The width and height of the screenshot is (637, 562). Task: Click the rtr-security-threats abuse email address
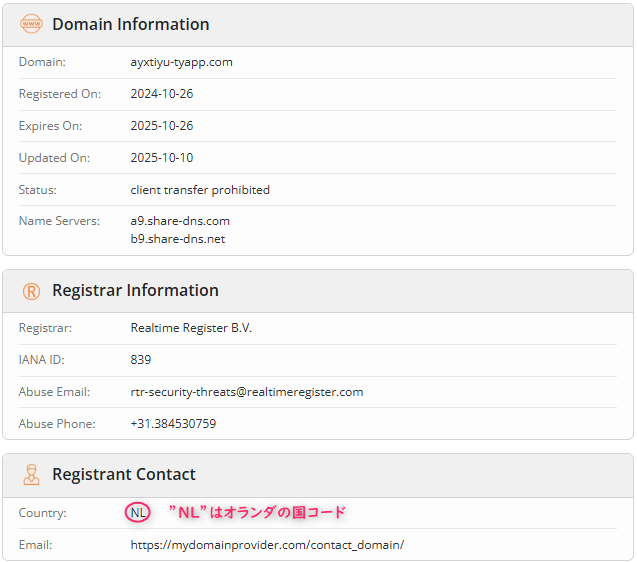coord(247,392)
